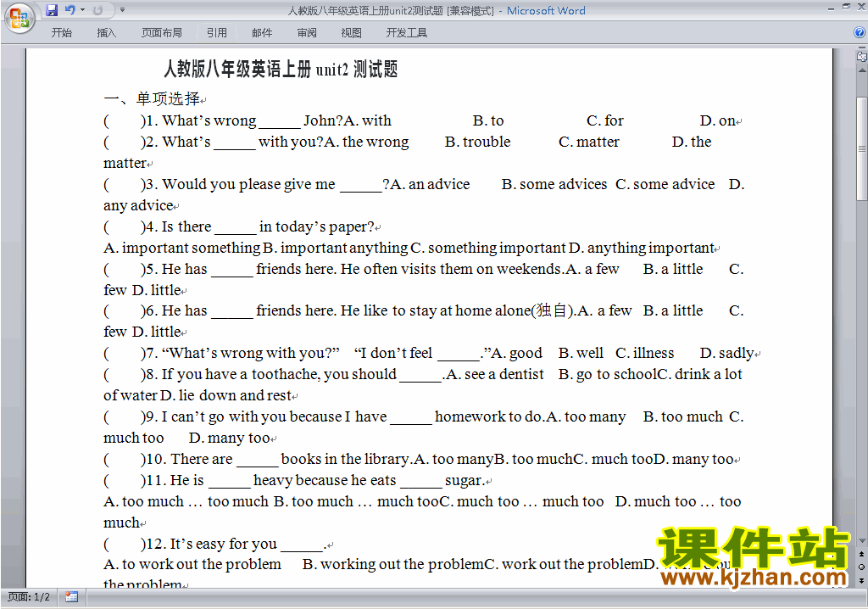Switch to the 引用 tab

216,33
